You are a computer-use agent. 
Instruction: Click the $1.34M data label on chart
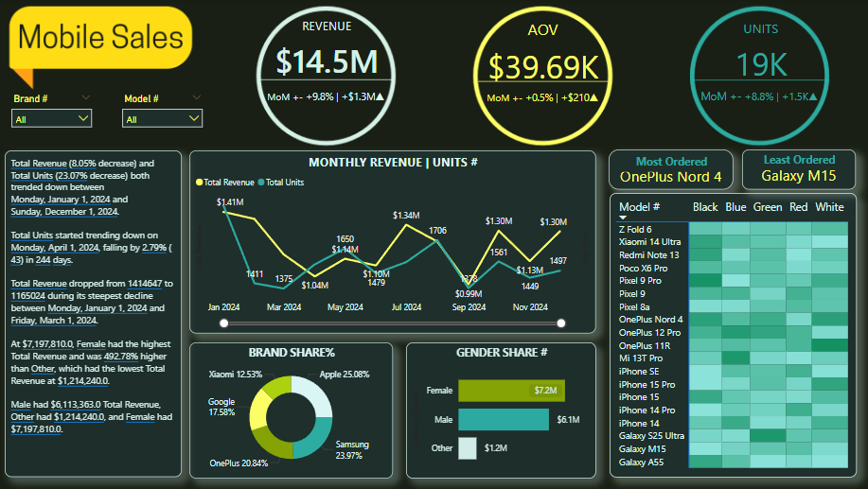tap(406, 215)
